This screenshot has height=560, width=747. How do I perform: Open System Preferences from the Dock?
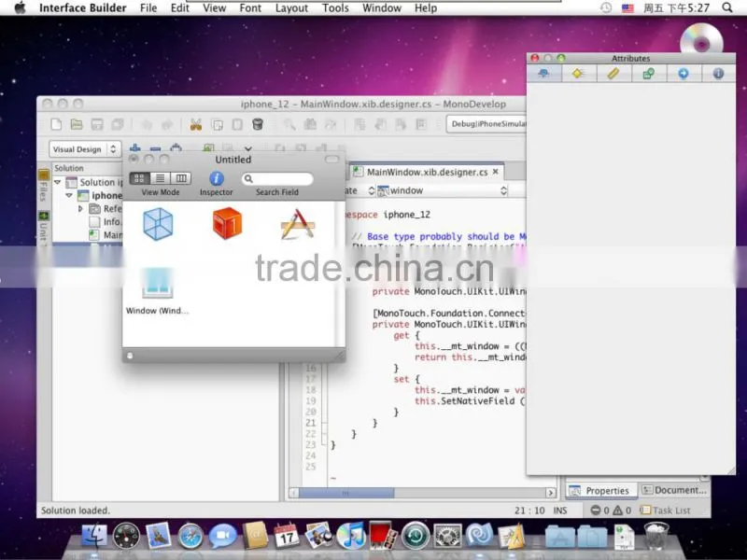(x=447, y=536)
